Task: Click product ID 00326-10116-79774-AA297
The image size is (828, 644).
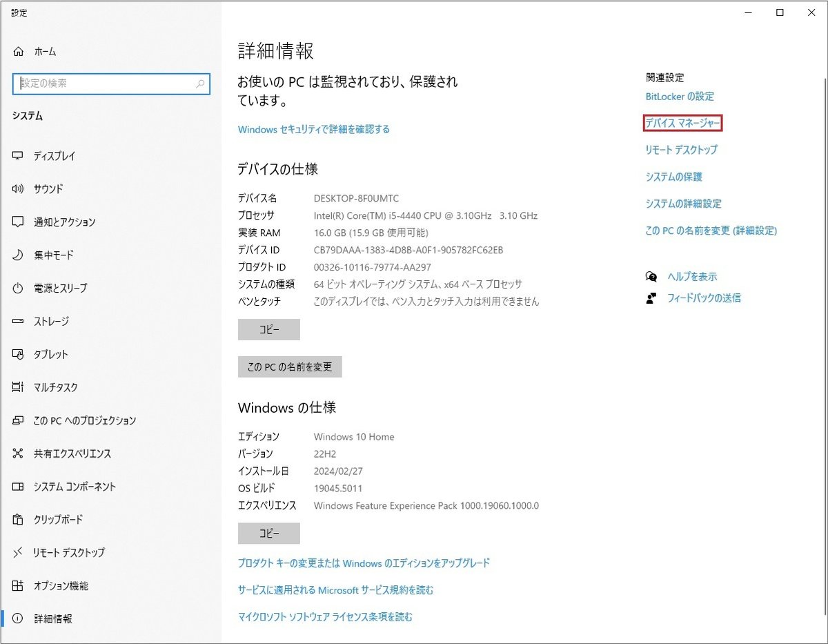Action: pyautogui.click(x=373, y=268)
